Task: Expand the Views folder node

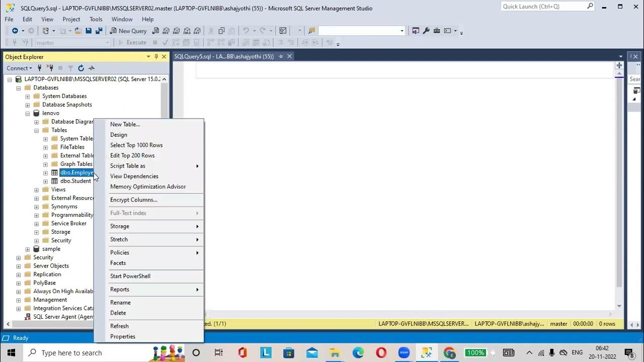Action: 37,190
